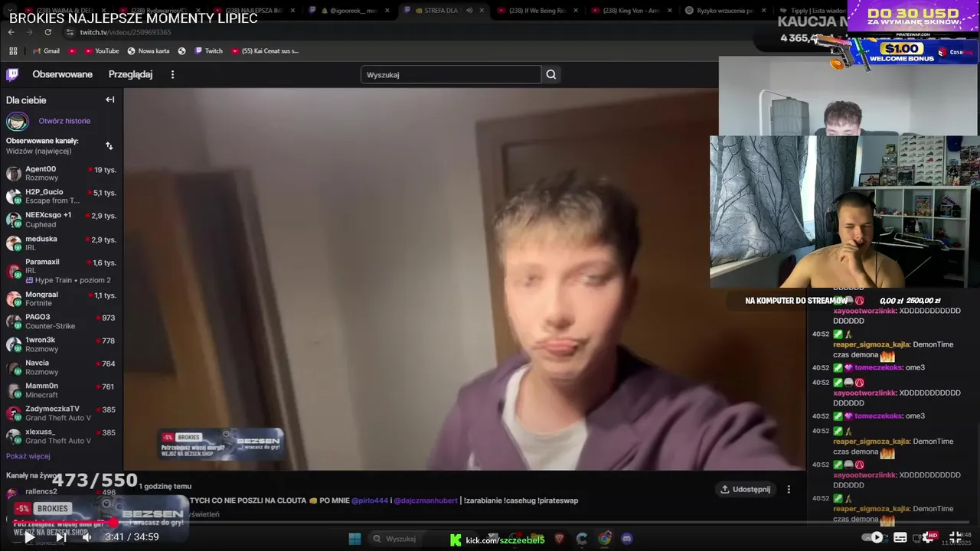Expand list with Pokaż więcej
Viewport: 980px width, 551px height.
coord(28,456)
